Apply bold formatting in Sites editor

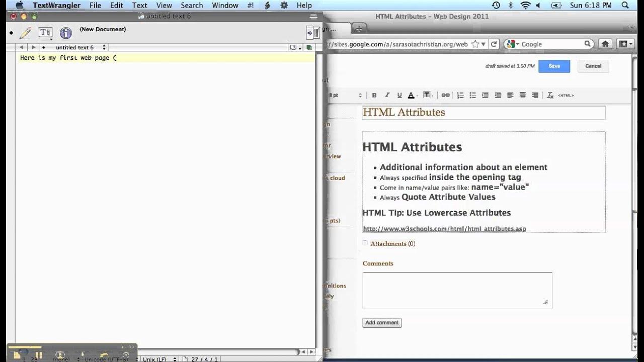[x=374, y=95]
